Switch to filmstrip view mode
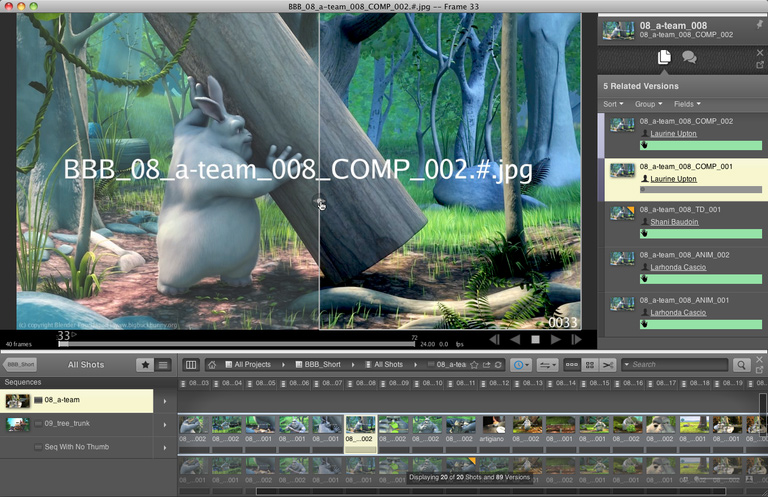768x497 pixels. (x=572, y=365)
